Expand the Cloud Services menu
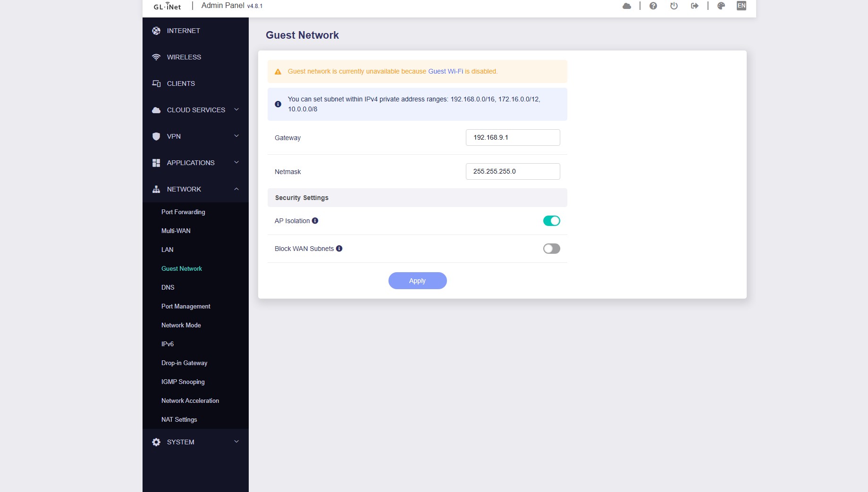Screen dimensions: 868x492 [196, 110]
